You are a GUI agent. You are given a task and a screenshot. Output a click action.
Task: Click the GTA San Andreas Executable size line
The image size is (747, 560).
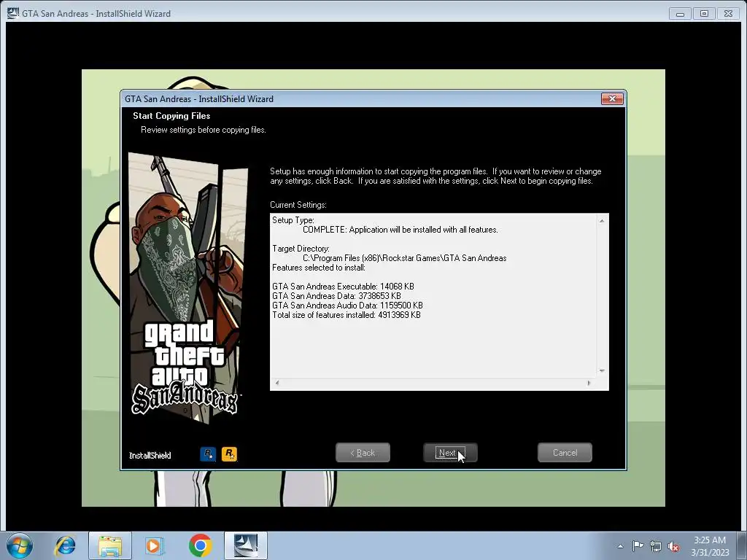(x=343, y=286)
